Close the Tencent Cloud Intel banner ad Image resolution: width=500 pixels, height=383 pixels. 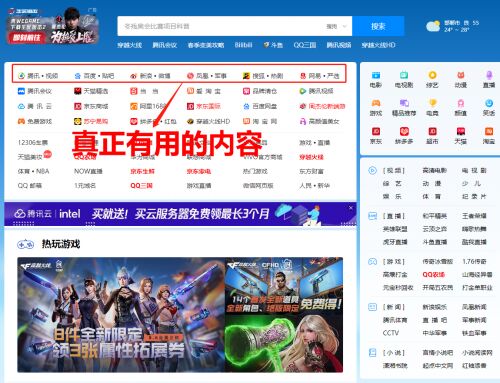(351, 208)
